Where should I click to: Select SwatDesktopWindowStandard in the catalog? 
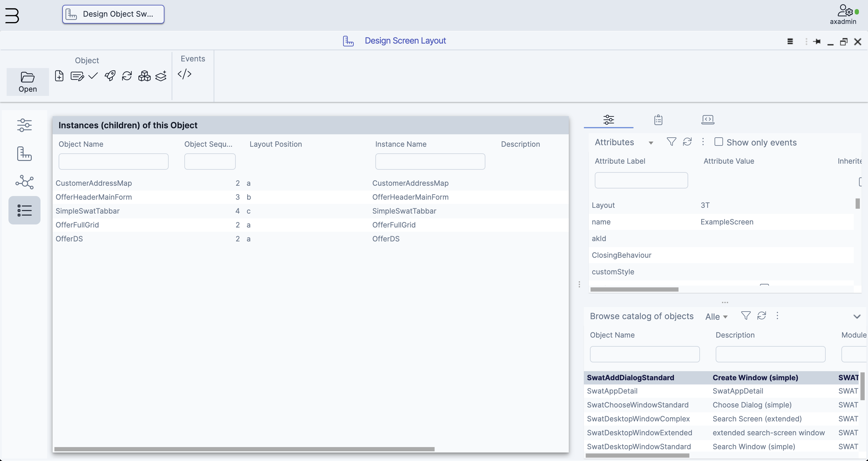click(721, 446)
